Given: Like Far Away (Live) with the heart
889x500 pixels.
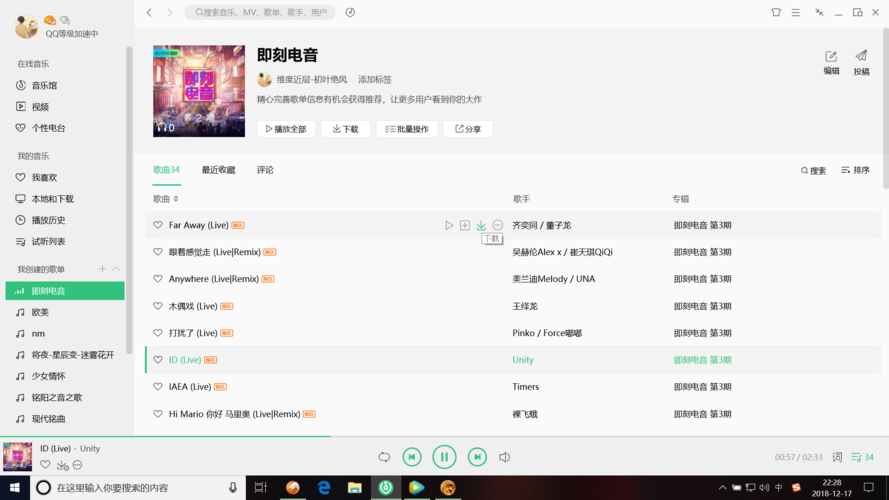Looking at the screenshot, I should (158, 225).
